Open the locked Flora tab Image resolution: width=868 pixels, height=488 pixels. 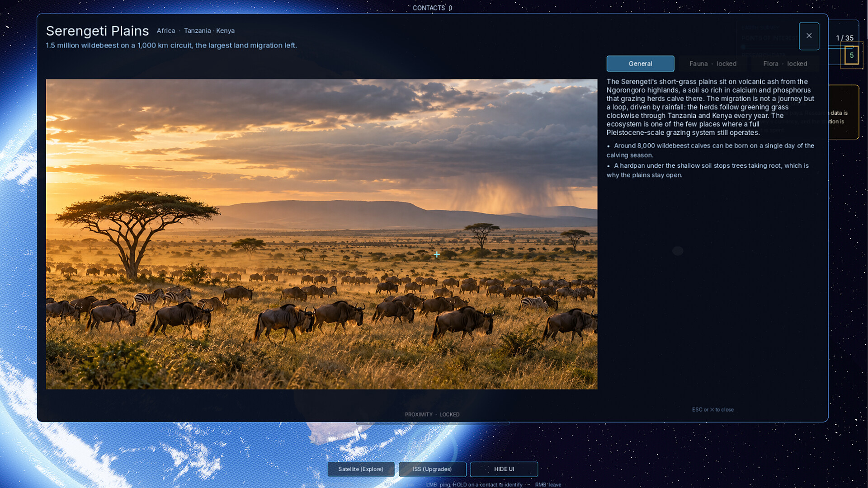click(785, 64)
